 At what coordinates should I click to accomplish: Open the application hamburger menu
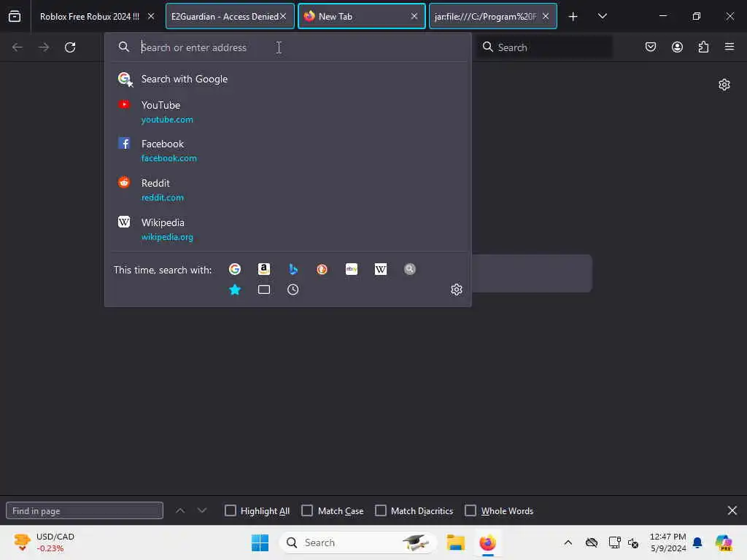pyautogui.click(x=729, y=47)
